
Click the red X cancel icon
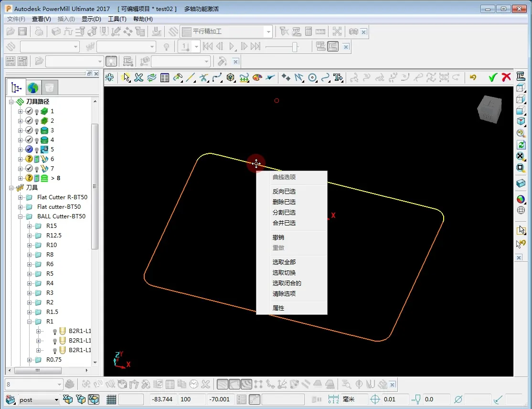pyautogui.click(x=506, y=77)
